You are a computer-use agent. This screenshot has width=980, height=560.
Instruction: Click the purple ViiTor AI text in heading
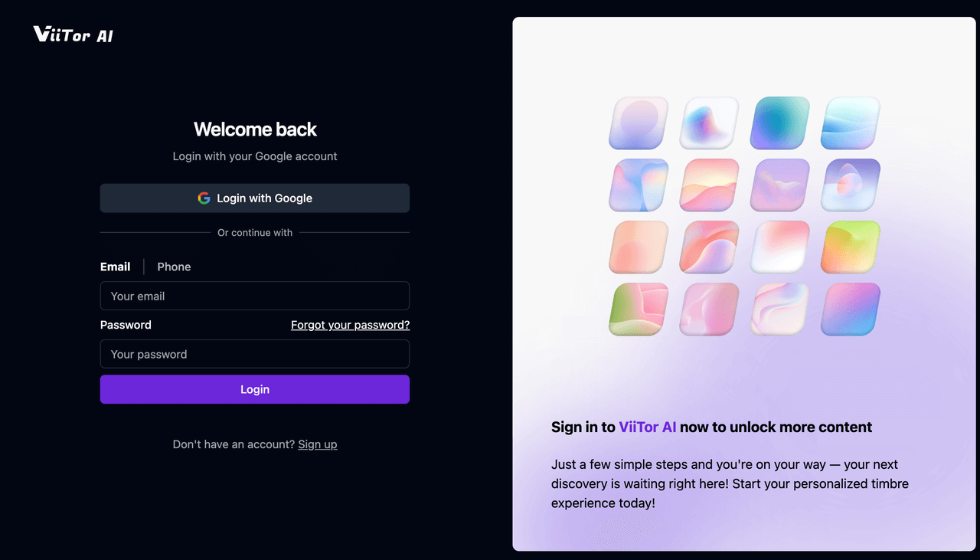click(x=648, y=427)
